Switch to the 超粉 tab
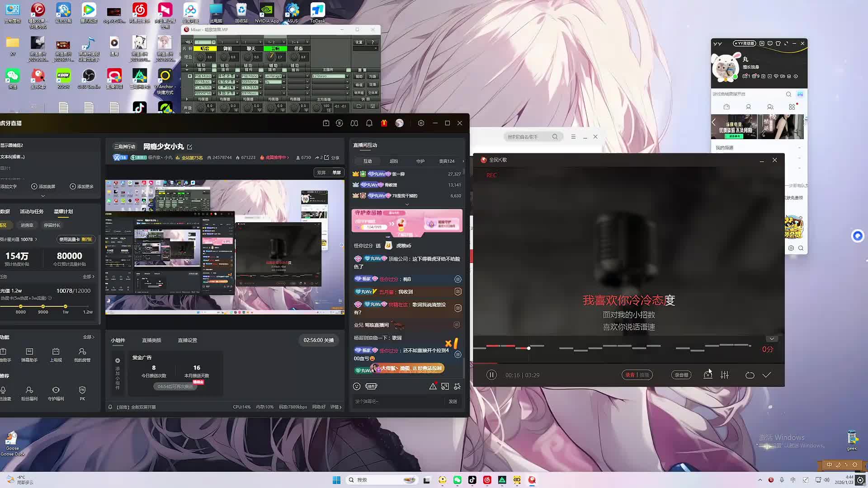 click(394, 161)
